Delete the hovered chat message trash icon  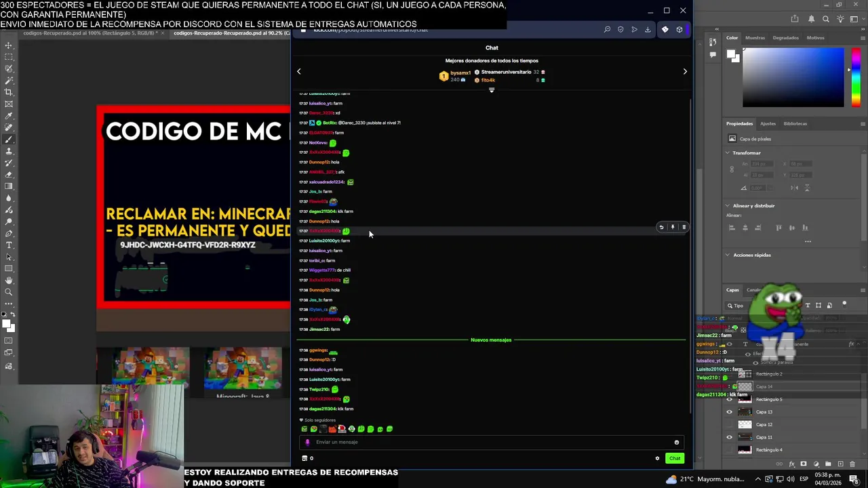(x=684, y=227)
